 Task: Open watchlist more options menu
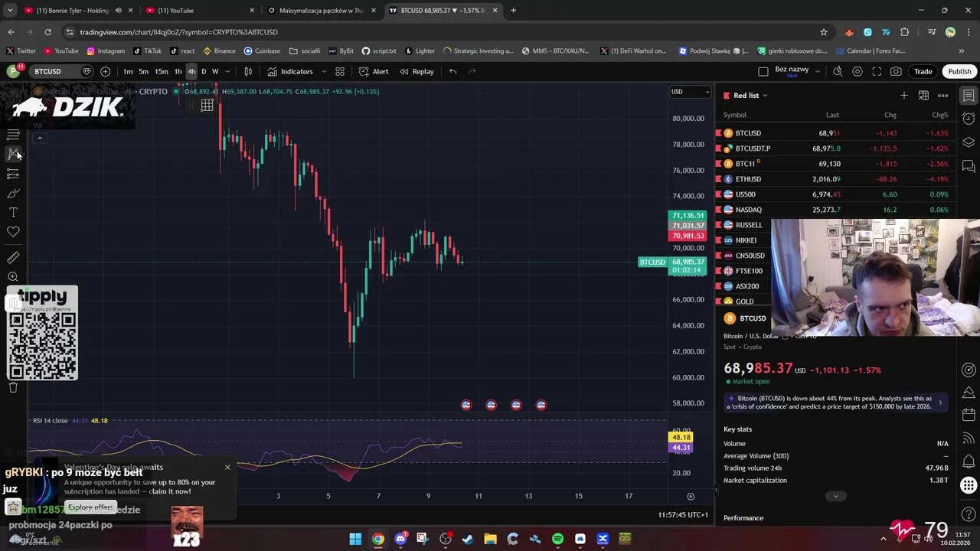click(942, 96)
